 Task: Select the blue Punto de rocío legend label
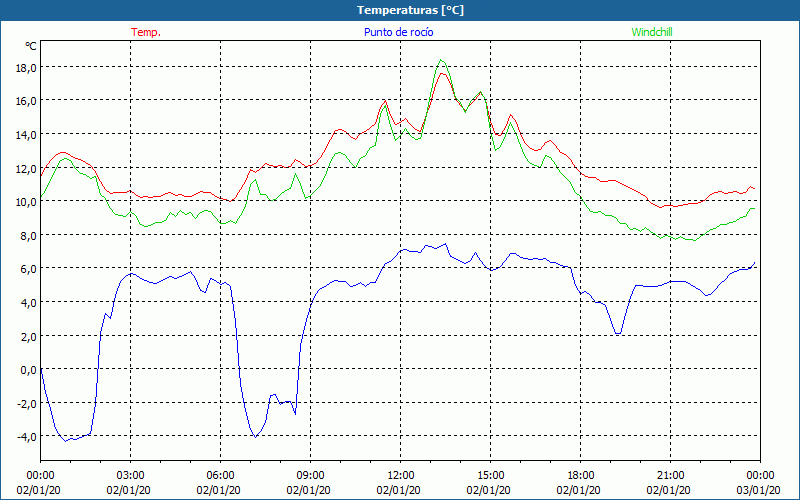click(398, 32)
